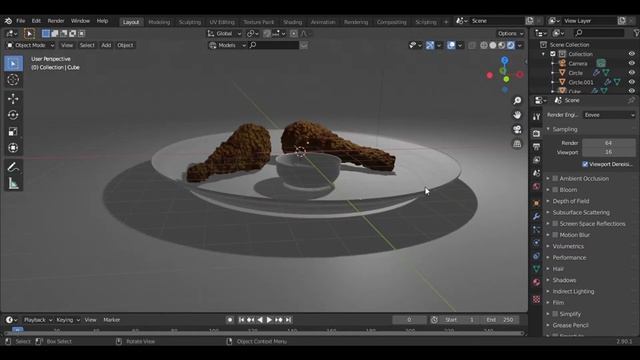Viewport: 640px width, 360px height.
Task: Open the Keying dropdown in timeline
Action: 68,320
